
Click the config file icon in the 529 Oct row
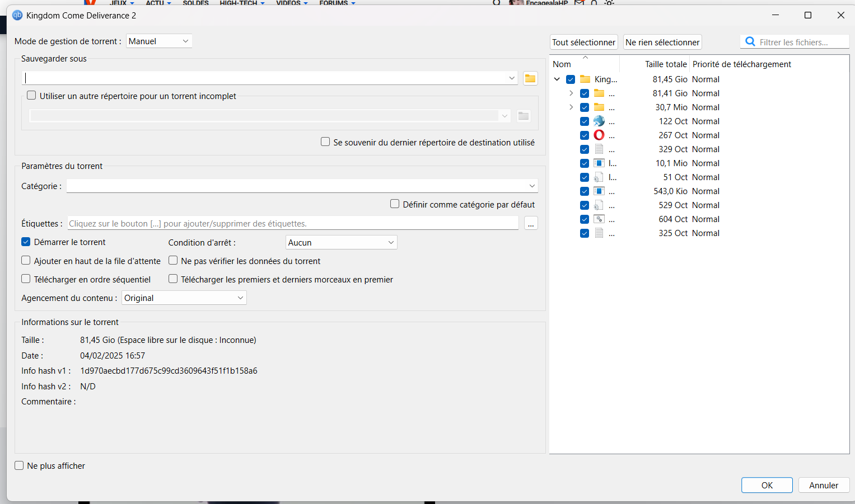599,205
